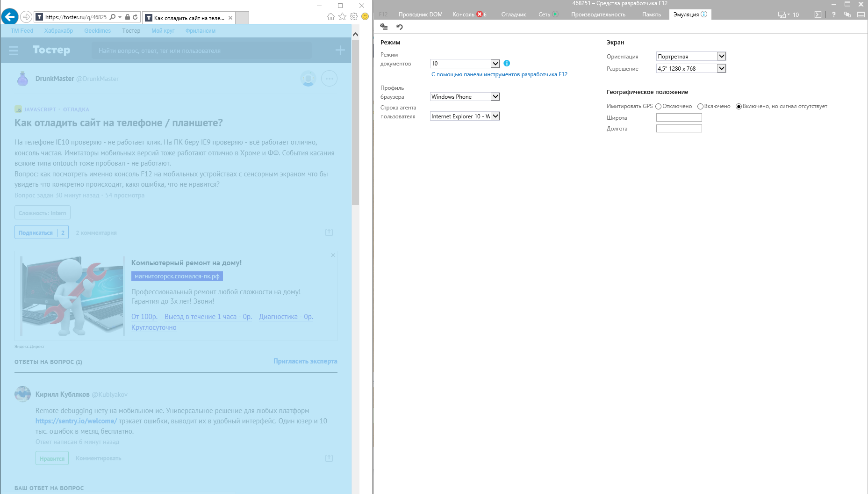Reset emulation settings with undo icon
This screenshot has width=868, height=494.
point(400,27)
